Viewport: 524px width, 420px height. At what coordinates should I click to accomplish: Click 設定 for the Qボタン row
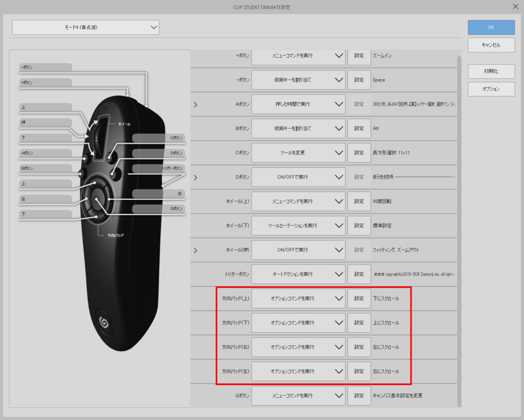click(359, 395)
